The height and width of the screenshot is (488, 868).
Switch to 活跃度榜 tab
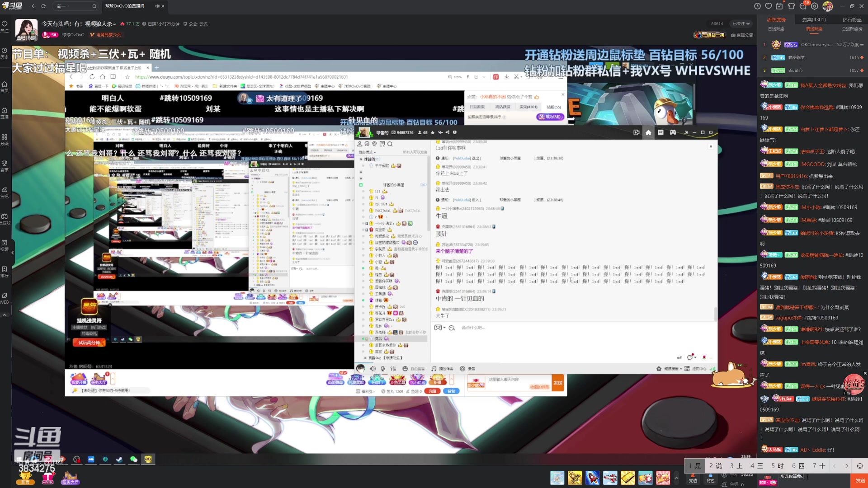(x=776, y=19)
